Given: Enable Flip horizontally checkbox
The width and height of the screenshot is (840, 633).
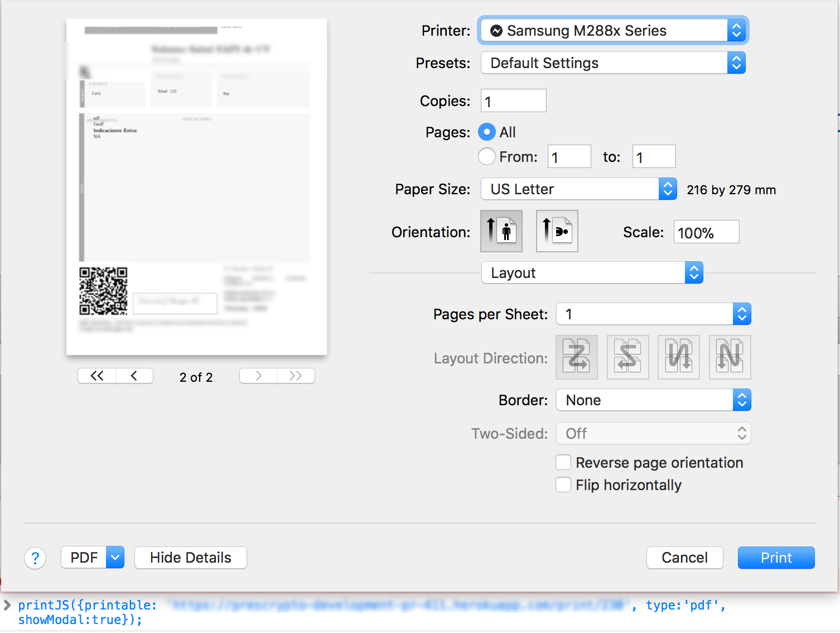Looking at the screenshot, I should [x=563, y=485].
